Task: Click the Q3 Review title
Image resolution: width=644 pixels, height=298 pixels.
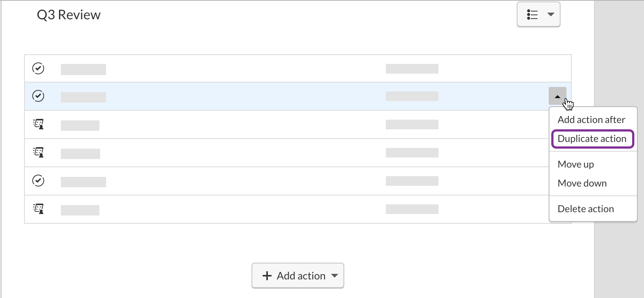Action: (69, 15)
